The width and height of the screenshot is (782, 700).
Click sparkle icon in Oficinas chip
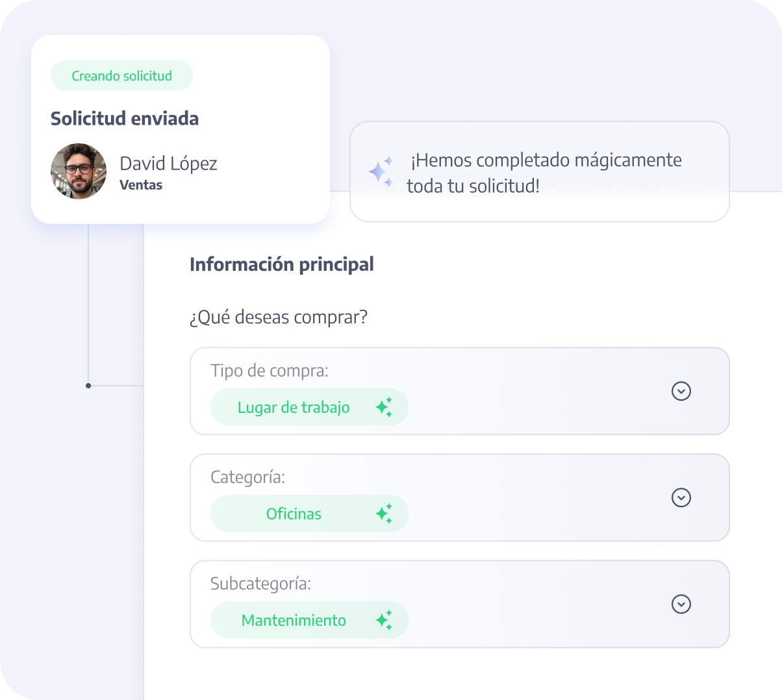click(x=384, y=514)
